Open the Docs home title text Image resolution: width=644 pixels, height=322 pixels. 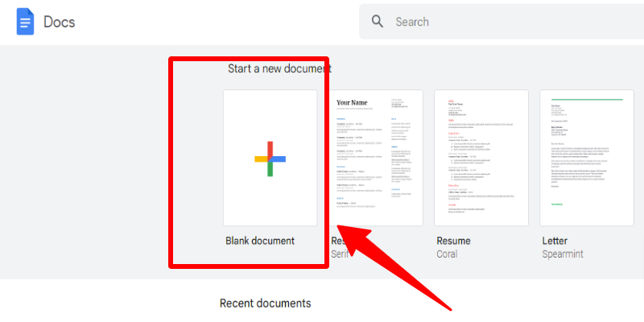tap(59, 22)
